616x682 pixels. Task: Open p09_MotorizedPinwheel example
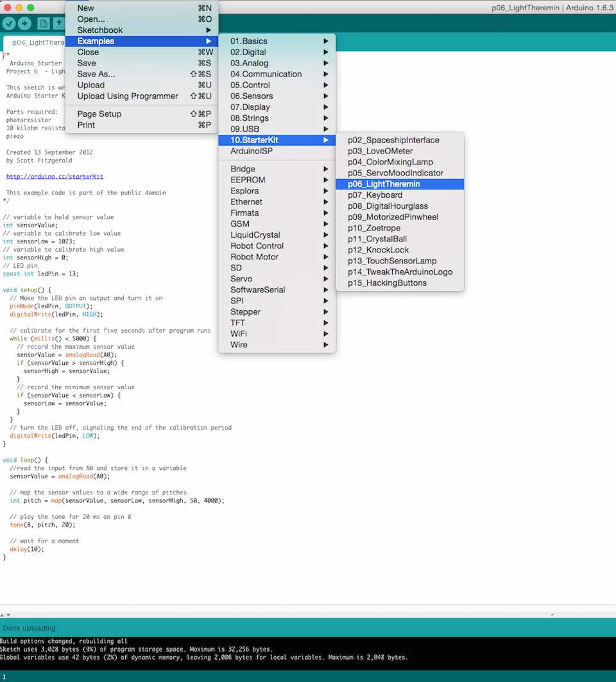[x=400, y=217]
